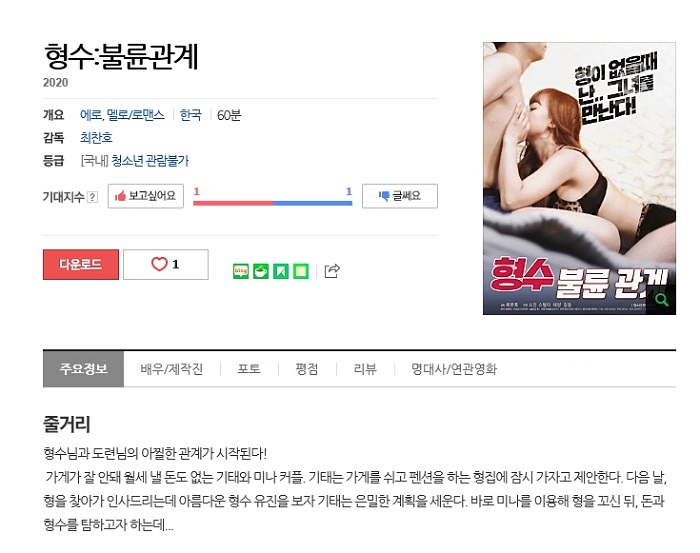Share to Naver blog icon

coord(241,271)
